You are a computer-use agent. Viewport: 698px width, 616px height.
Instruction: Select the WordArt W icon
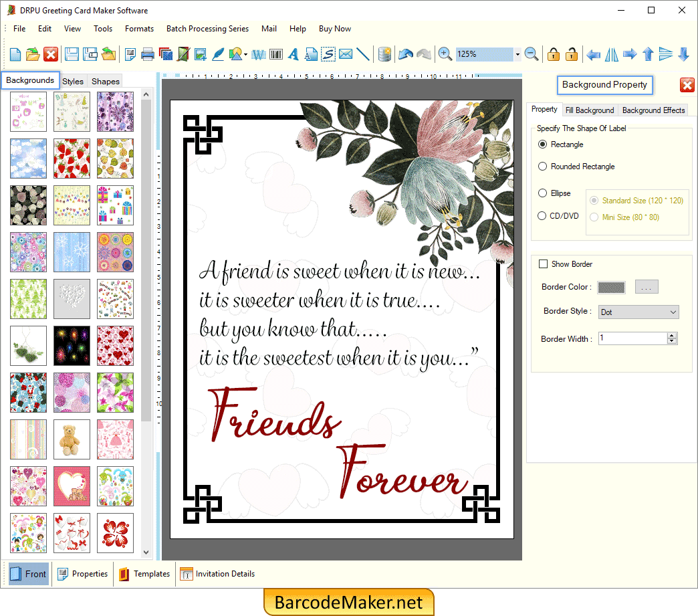259,54
